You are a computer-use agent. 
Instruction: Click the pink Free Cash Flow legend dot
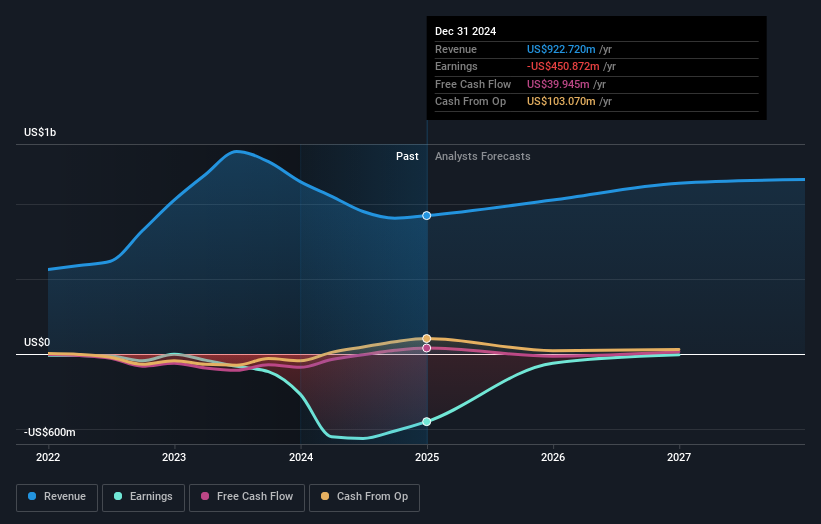pyautogui.click(x=205, y=496)
